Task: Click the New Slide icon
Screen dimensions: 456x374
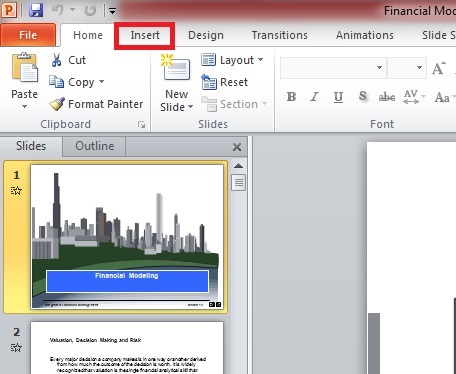Action: point(175,68)
